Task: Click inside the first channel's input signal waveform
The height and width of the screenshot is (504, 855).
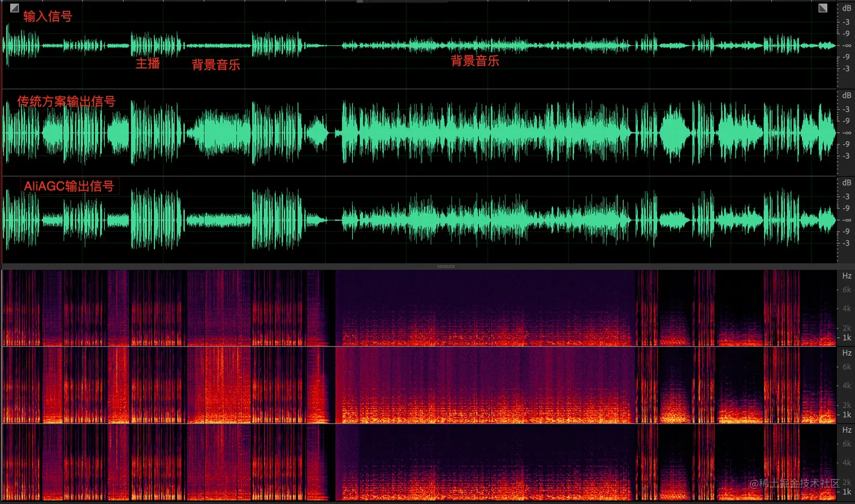Action: pyautogui.click(x=419, y=45)
